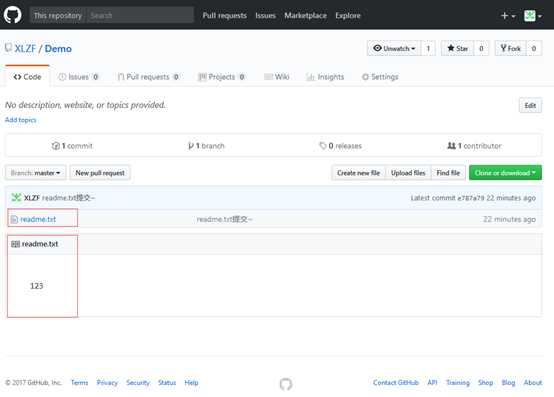Click the repository book icon beside XLZF

8,48
